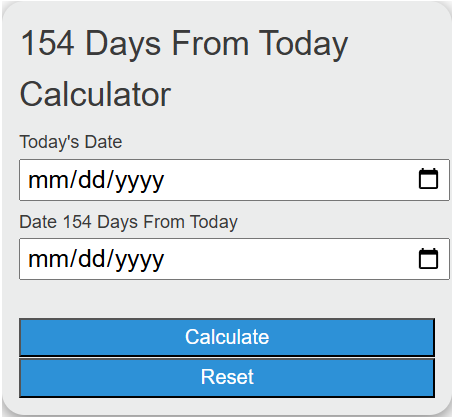This screenshot has width=452, height=417.
Task: Open calendar picker for 154 days result field
Action: pos(428,258)
